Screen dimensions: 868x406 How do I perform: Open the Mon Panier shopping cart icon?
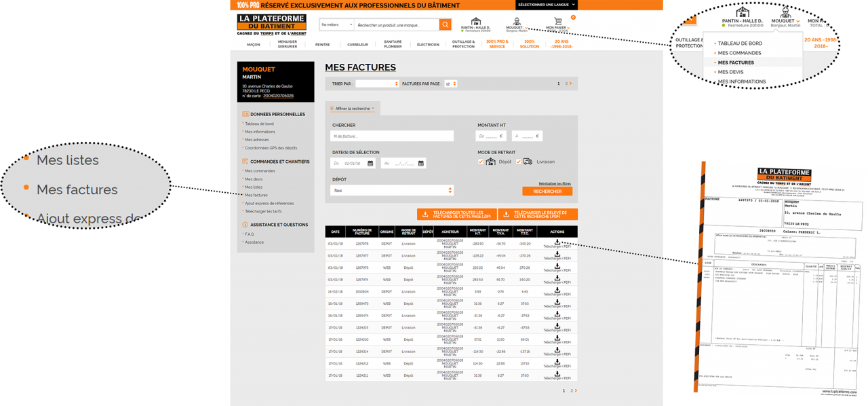pyautogui.click(x=558, y=22)
